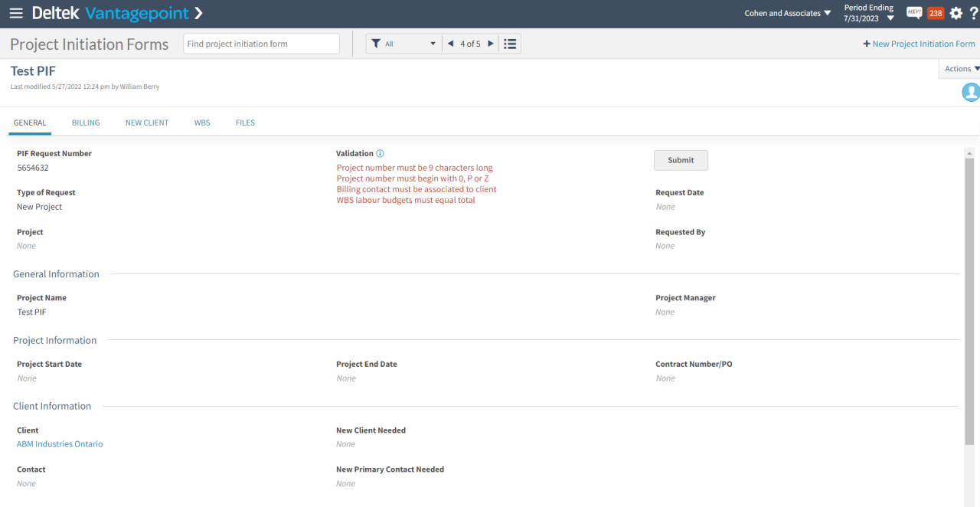Open the help question mark
Viewport: 980px width, 507px height.
click(974, 13)
